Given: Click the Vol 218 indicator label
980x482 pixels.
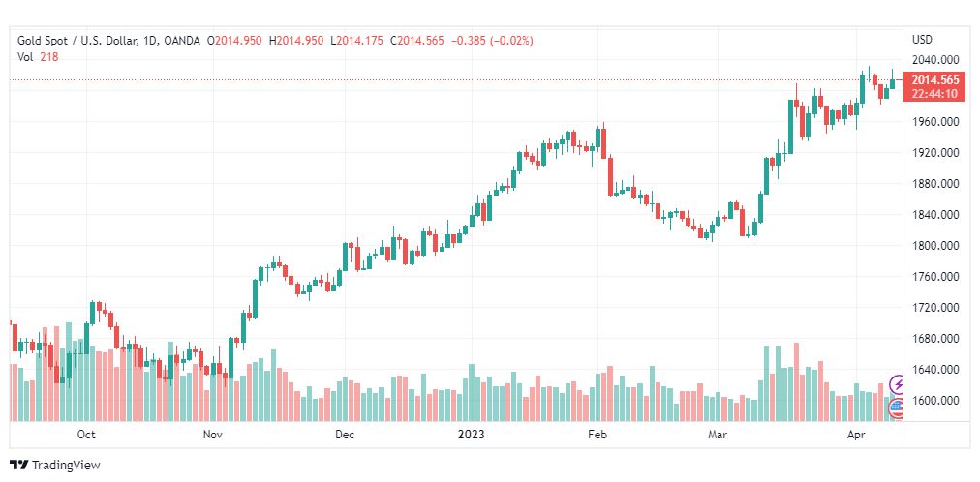Looking at the screenshot, I should click(x=38, y=57).
